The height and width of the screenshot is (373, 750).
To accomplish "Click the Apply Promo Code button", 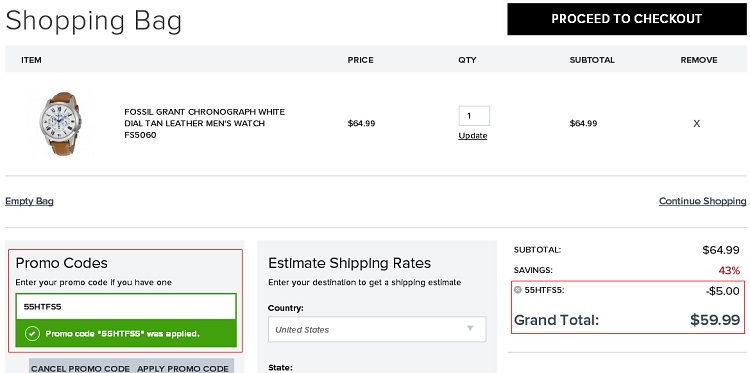I will 183,368.
